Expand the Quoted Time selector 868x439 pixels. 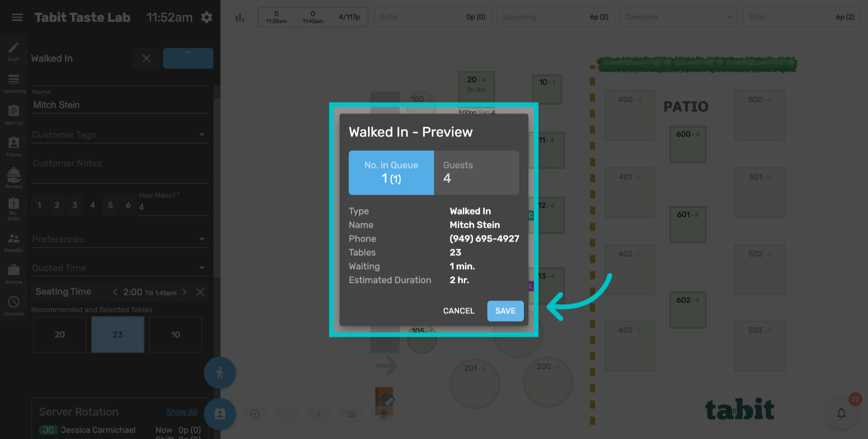202,268
